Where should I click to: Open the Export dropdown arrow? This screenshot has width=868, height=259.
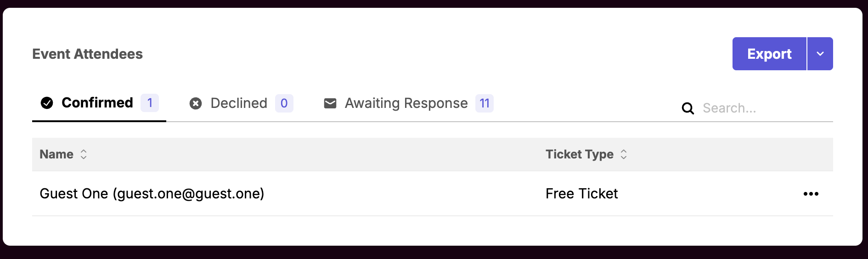(820, 54)
